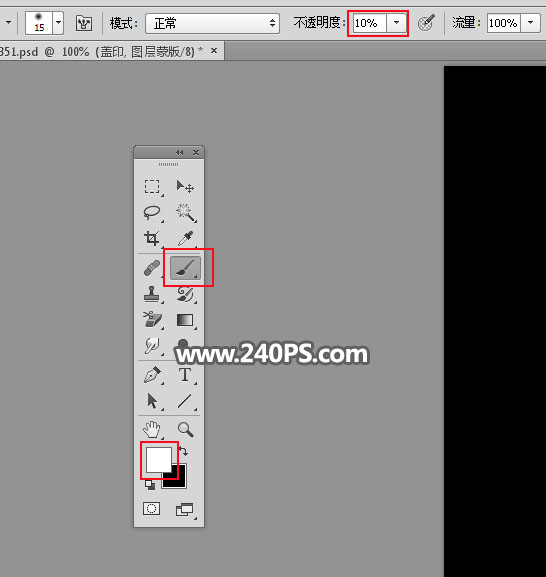Select the Crop tool

click(152, 238)
